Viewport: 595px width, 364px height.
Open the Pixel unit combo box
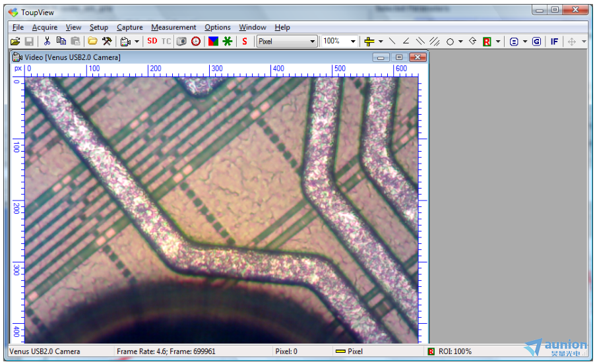(x=287, y=41)
